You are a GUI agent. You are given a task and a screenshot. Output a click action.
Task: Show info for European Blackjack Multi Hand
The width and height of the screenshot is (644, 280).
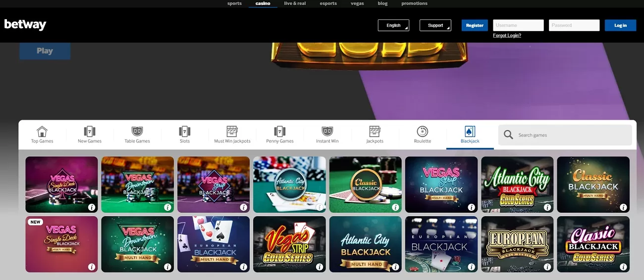click(x=243, y=267)
